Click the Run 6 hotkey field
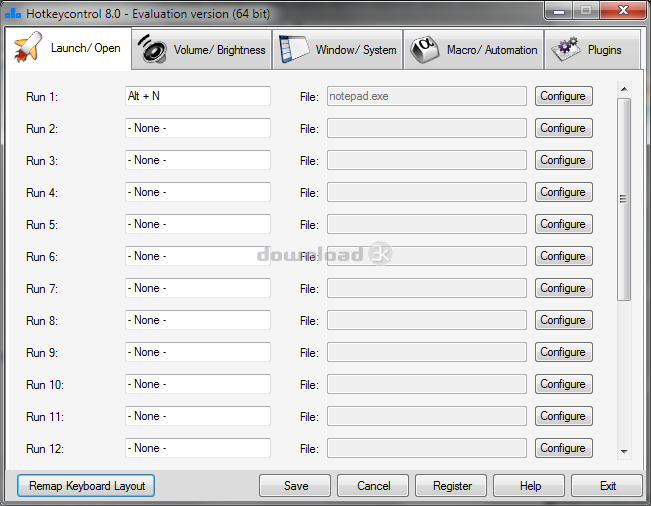Image resolution: width=651 pixels, height=506 pixels. (x=198, y=256)
